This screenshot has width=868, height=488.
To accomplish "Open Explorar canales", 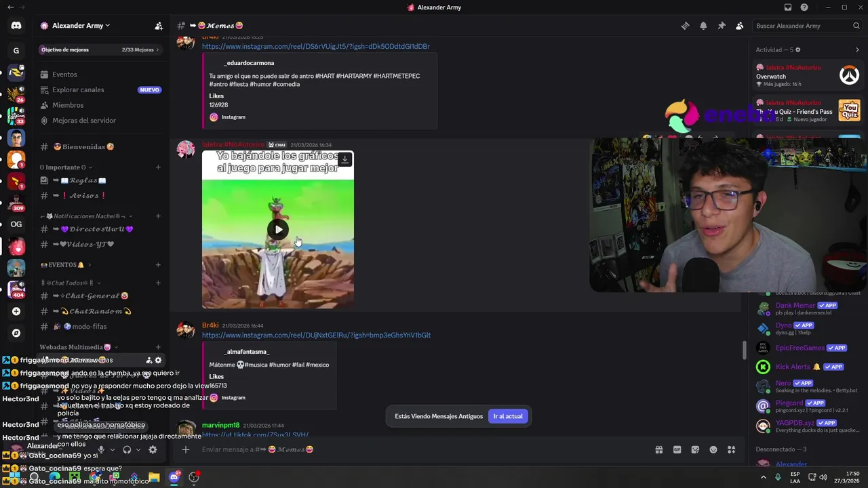I will pyautogui.click(x=100, y=89).
